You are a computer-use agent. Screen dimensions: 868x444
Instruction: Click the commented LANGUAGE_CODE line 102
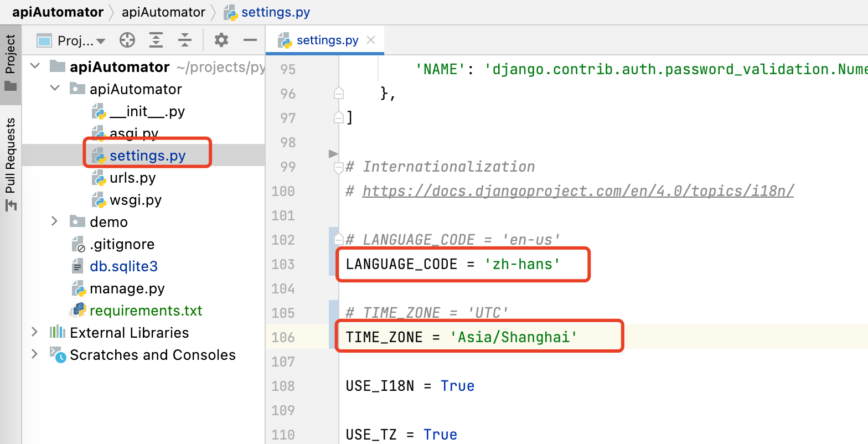tap(453, 240)
